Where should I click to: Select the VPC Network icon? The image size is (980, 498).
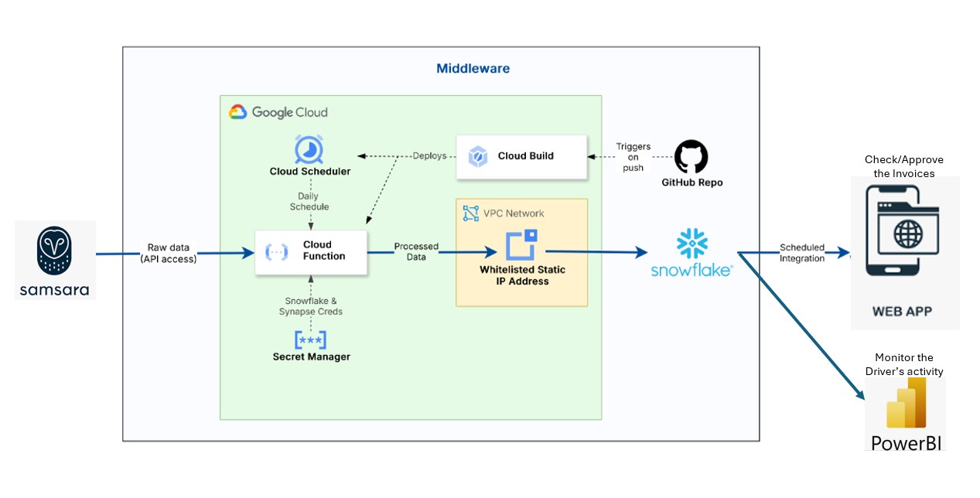tap(470, 212)
